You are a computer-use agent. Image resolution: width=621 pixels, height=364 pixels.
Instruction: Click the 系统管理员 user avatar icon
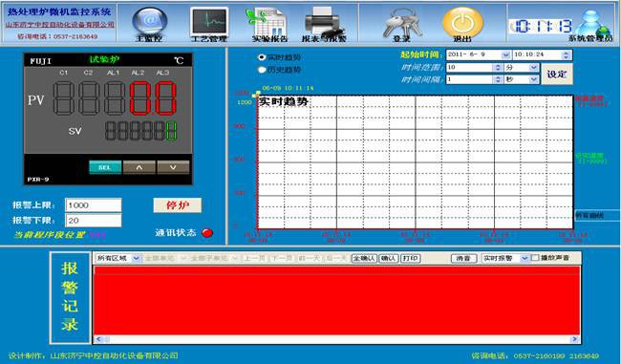click(592, 22)
